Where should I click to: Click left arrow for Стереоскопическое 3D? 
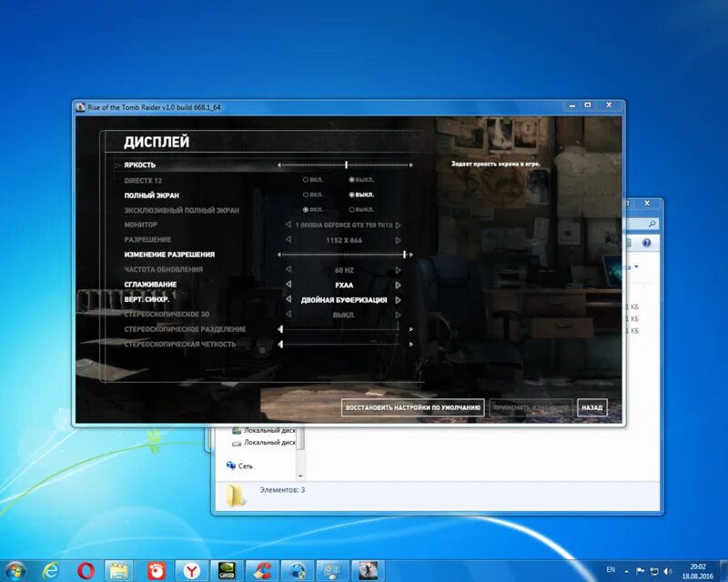coord(288,315)
